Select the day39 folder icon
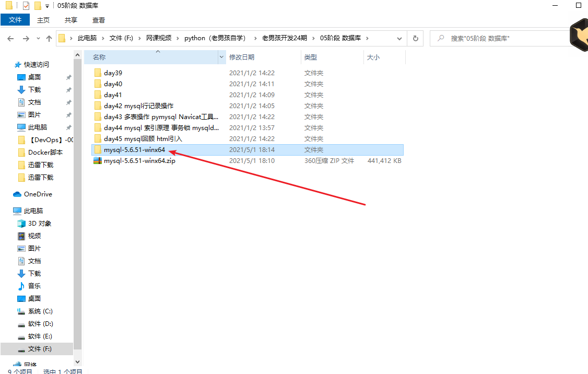Viewport: 588px width, 374px height. point(98,73)
